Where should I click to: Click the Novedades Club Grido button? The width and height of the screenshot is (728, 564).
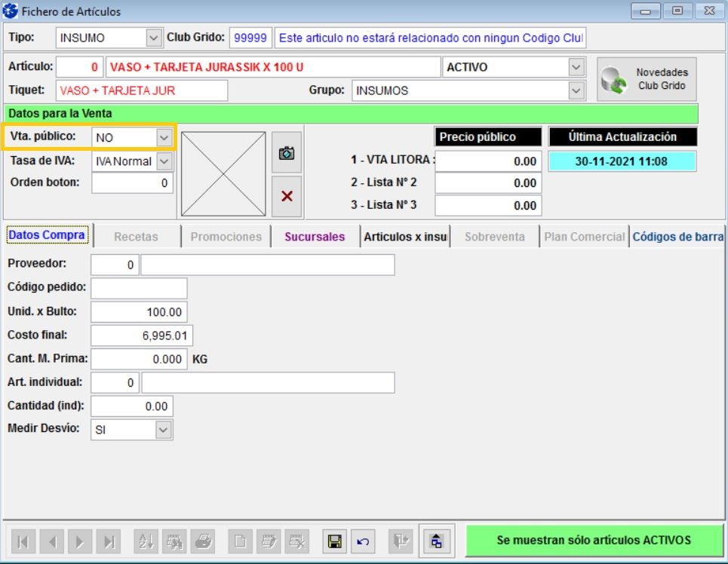click(x=647, y=79)
